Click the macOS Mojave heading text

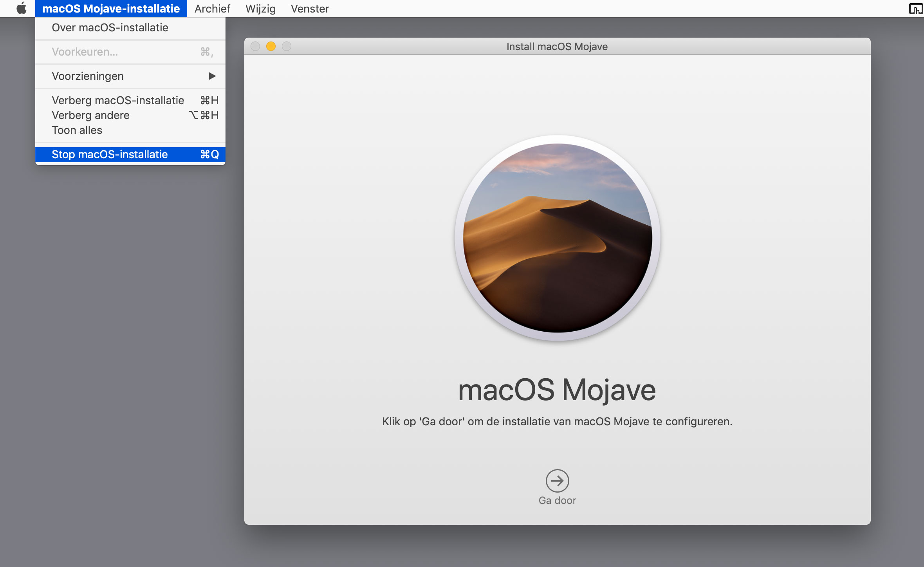[557, 390]
